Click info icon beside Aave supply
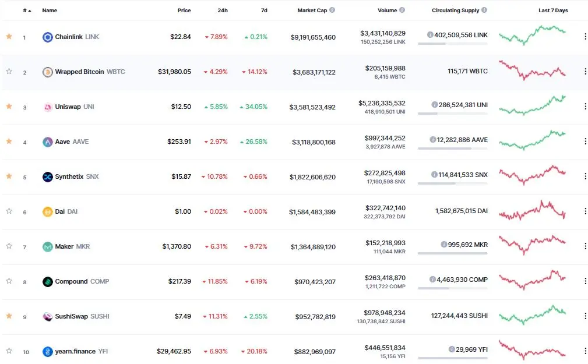588x364 pixels. click(433, 139)
